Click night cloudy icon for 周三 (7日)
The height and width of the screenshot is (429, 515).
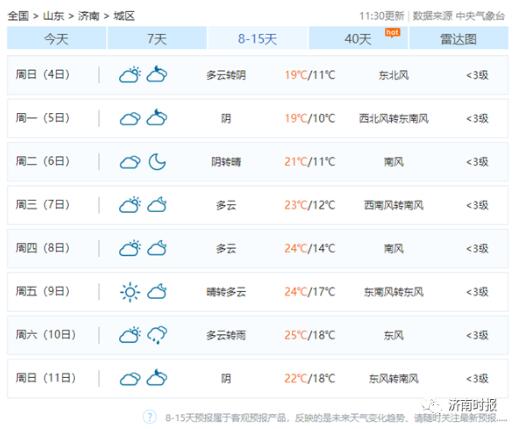(157, 205)
